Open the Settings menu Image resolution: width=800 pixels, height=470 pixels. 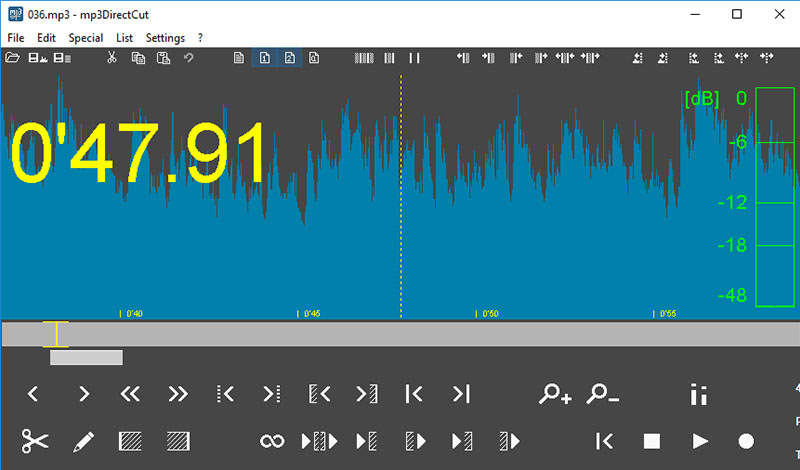point(165,38)
